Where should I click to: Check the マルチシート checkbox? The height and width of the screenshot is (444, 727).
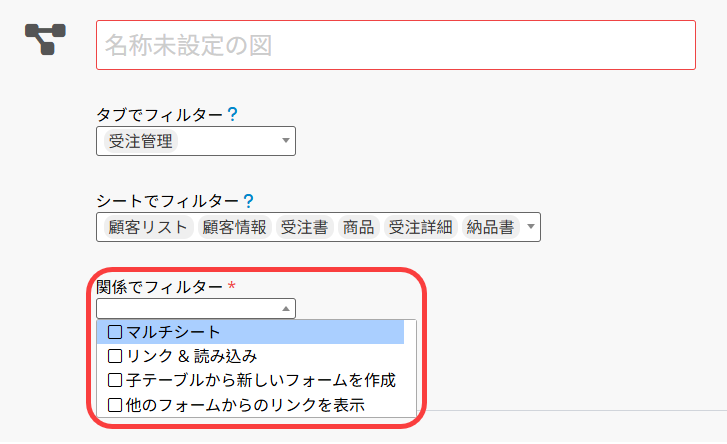(x=115, y=332)
